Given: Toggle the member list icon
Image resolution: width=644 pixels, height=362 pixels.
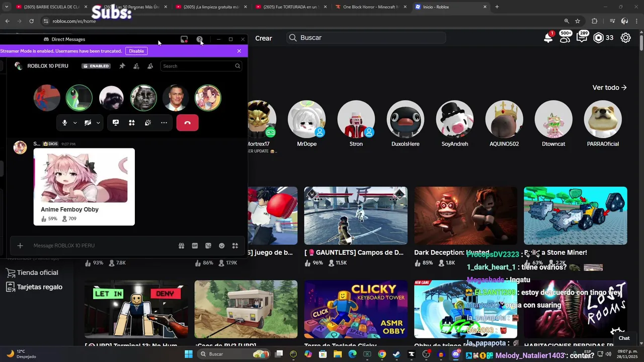Looking at the screenshot, I should click(150, 66).
